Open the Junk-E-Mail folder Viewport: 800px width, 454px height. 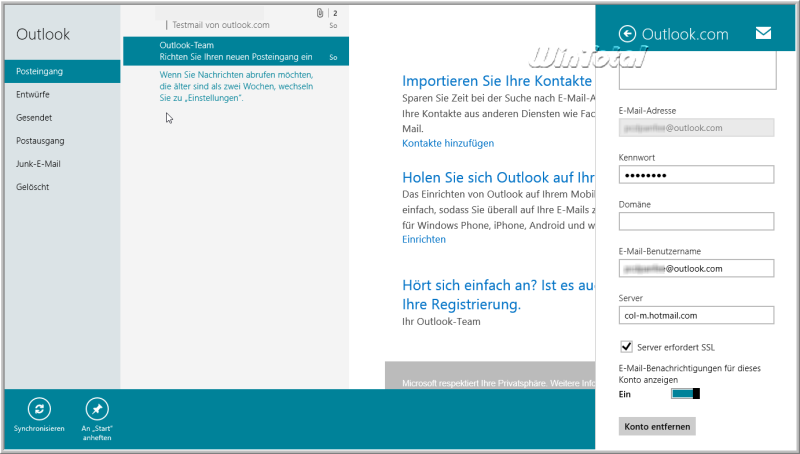point(62,164)
